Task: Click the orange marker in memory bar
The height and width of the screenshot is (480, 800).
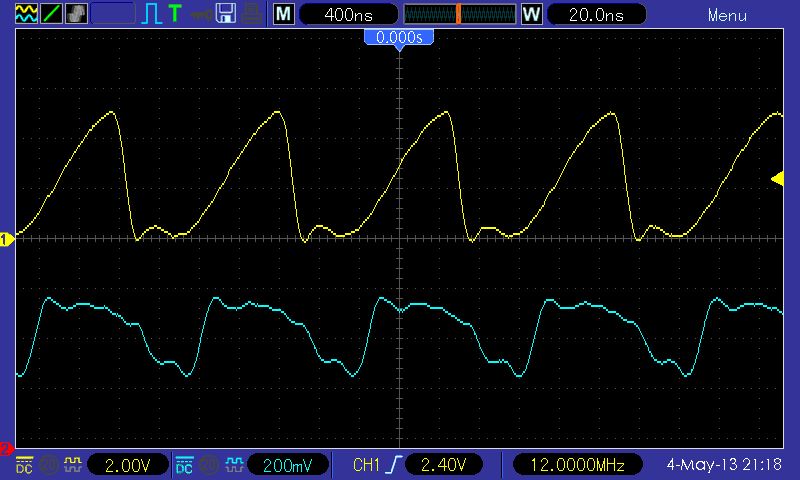Action: pyautogui.click(x=458, y=14)
